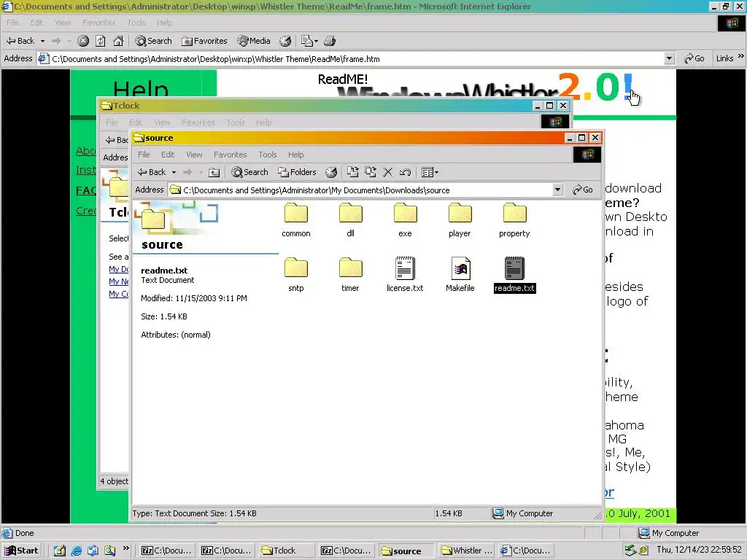Click My Computer in source status bar
747x560 pixels.
522,513
